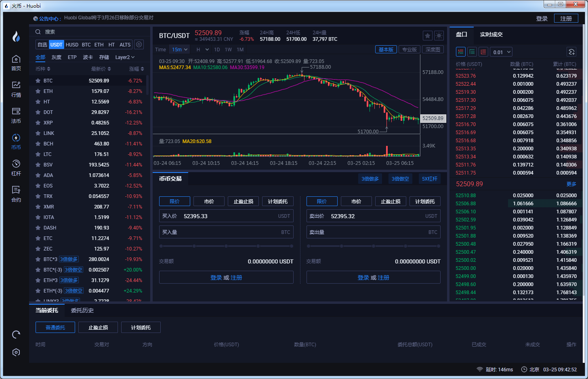This screenshot has height=379, width=588.
Task: Click the collapse circle icon beside ALTS
Action: click(x=139, y=44)
